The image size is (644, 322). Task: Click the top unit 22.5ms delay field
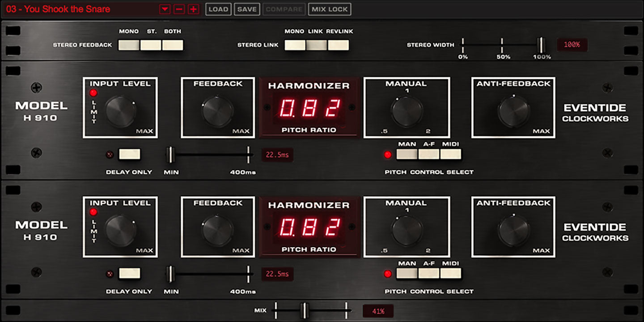click(277, 155)
